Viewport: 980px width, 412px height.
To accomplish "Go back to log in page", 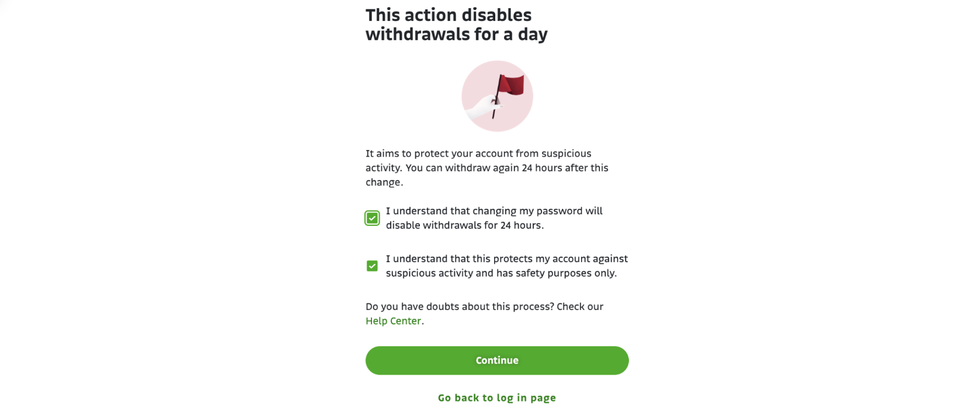I will click(497, 398).
